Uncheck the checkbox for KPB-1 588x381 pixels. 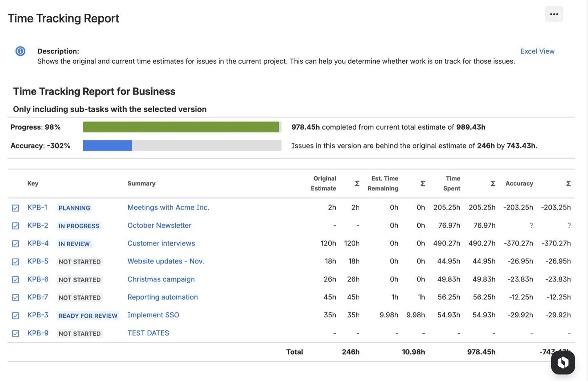(15, 208)
